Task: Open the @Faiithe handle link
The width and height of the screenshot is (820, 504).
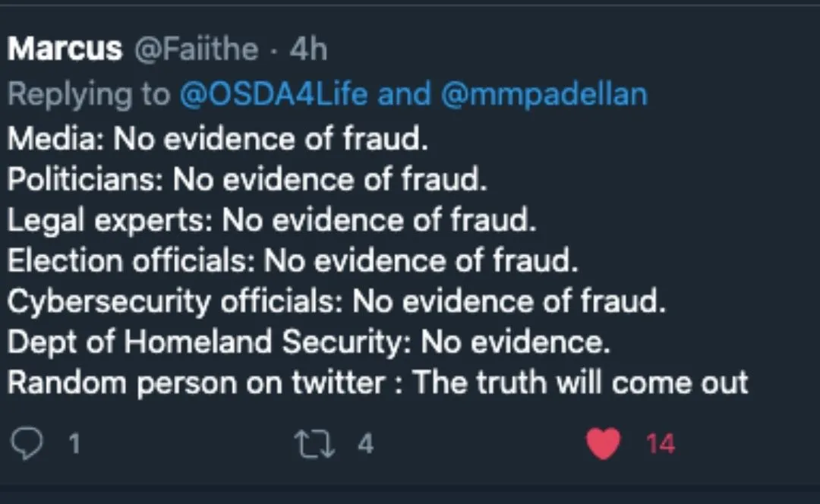Action: (x=196, y=50)
